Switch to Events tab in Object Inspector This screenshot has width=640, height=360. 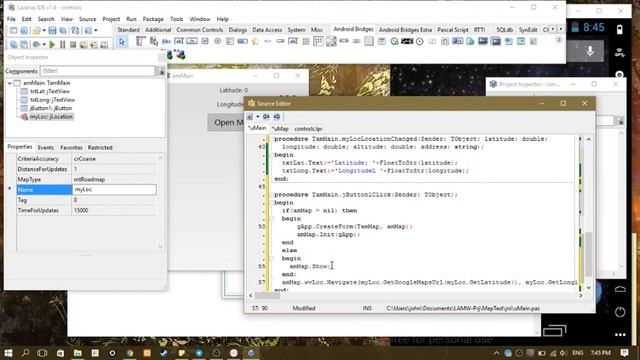click(x=46, y=147)
